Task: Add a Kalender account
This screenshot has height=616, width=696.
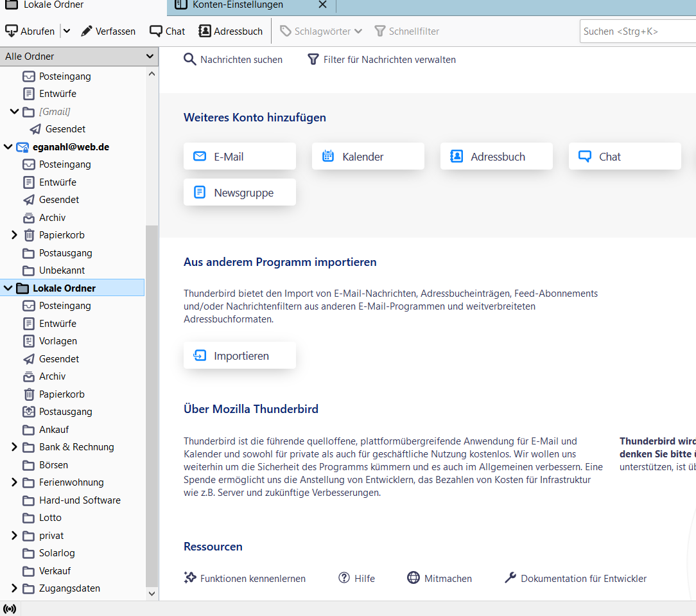Action: 368,156
